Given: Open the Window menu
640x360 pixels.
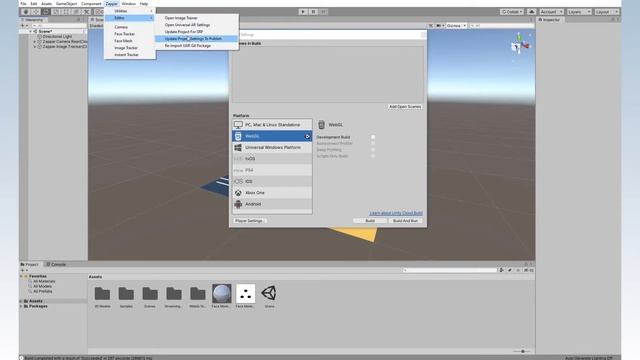Looking at the screenshot, I should pyautogui.click(x=129, y=4).
